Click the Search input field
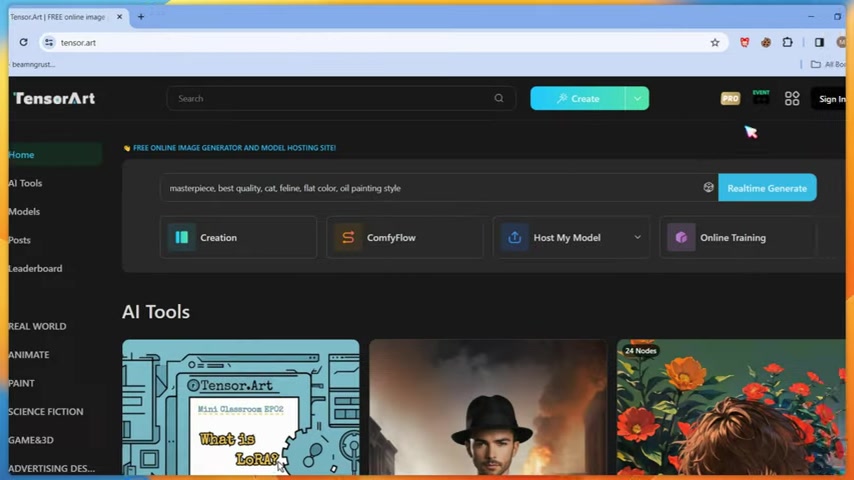 [341, 99]
